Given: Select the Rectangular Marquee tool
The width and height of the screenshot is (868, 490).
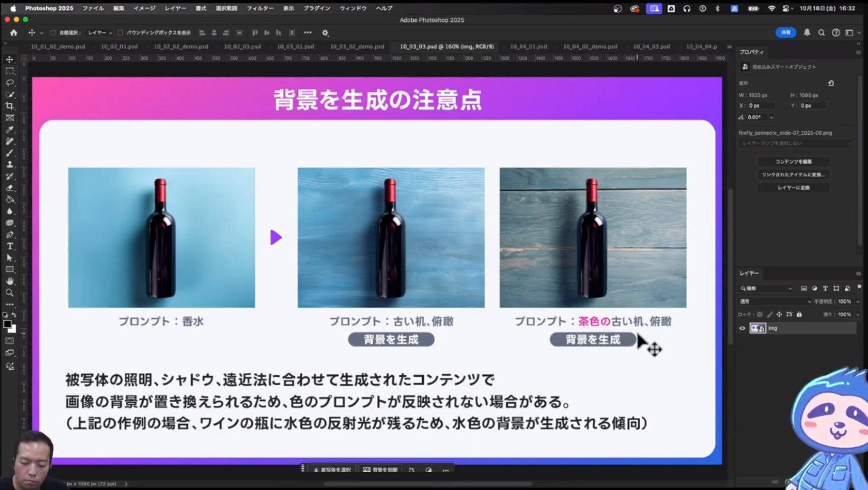Looking at the screenshot, I should [x=10, y=71].
